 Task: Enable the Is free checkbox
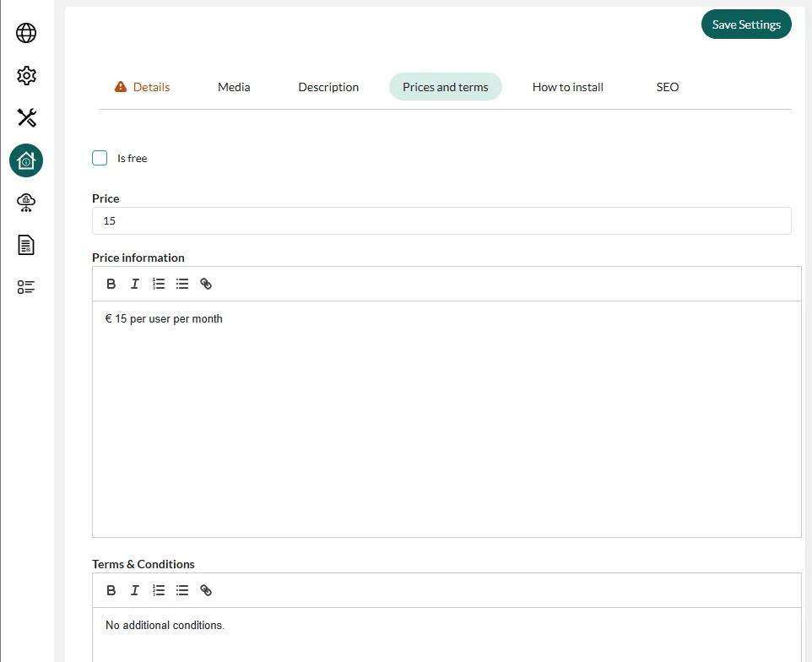100,158
